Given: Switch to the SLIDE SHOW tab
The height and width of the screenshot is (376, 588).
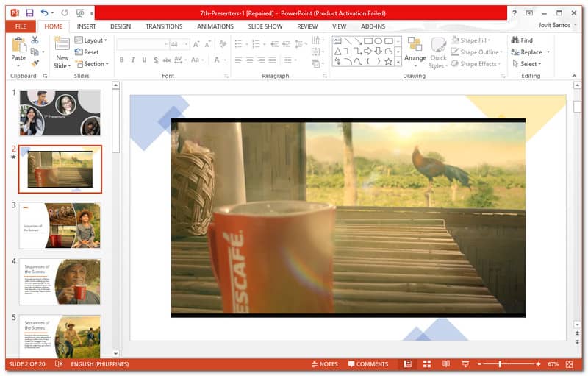Looking at the screenshot, I should tap(265, 26).
